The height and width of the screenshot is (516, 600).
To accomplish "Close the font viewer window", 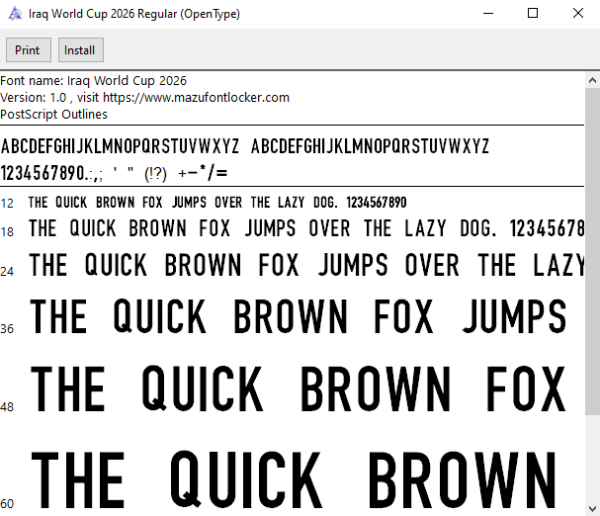I will point(578,14).
